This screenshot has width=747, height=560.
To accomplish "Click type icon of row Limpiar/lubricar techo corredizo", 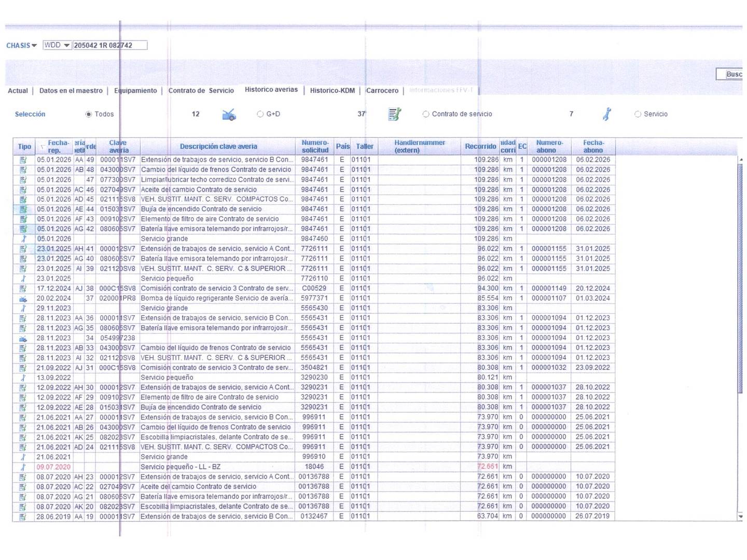I will (23, 180).
